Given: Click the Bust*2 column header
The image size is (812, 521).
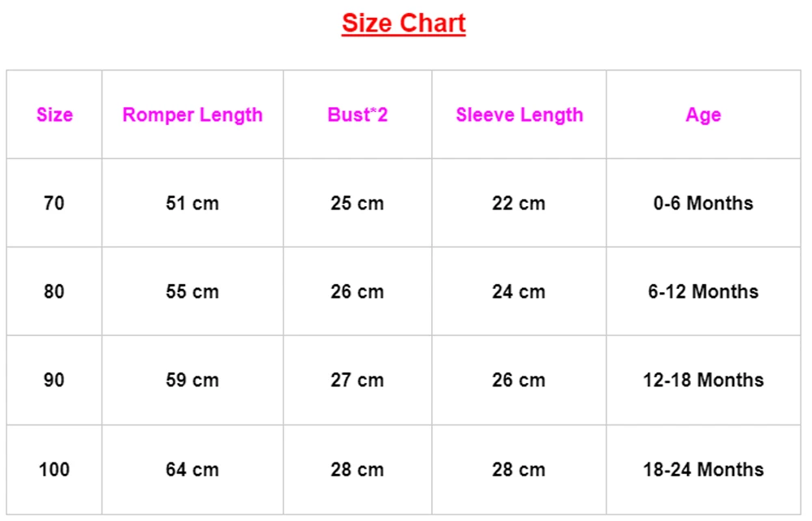Looking at the screenshot, I should pos(357,114).
